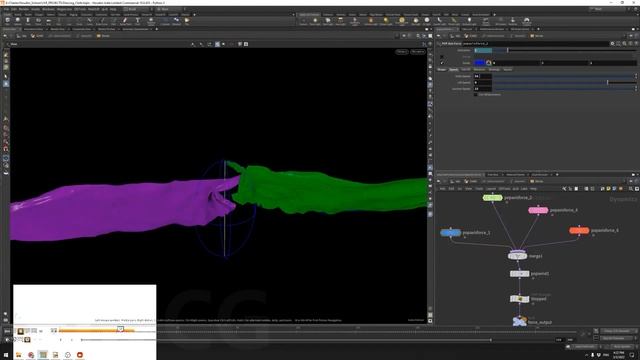Click the popaxisforce_1 blue node
The width and height of the screenshot is (640, 360).
coord(451,233)
